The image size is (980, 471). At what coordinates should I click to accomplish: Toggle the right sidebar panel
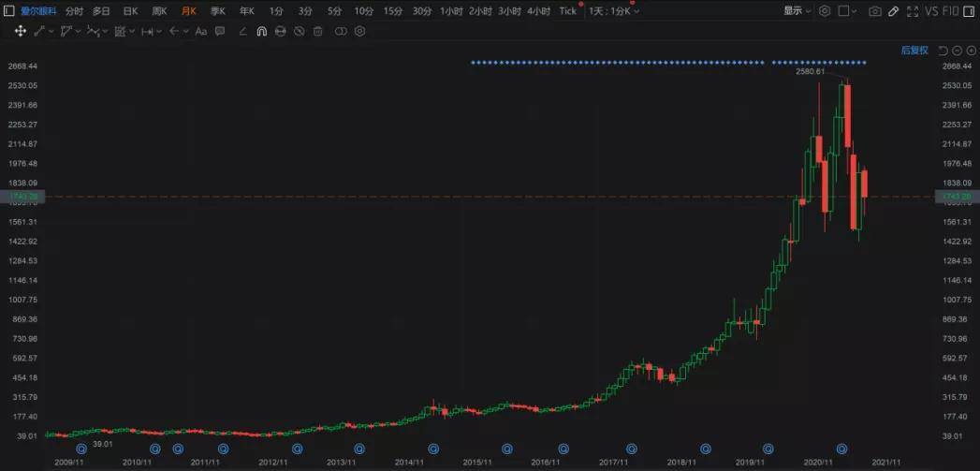point(970,11)
